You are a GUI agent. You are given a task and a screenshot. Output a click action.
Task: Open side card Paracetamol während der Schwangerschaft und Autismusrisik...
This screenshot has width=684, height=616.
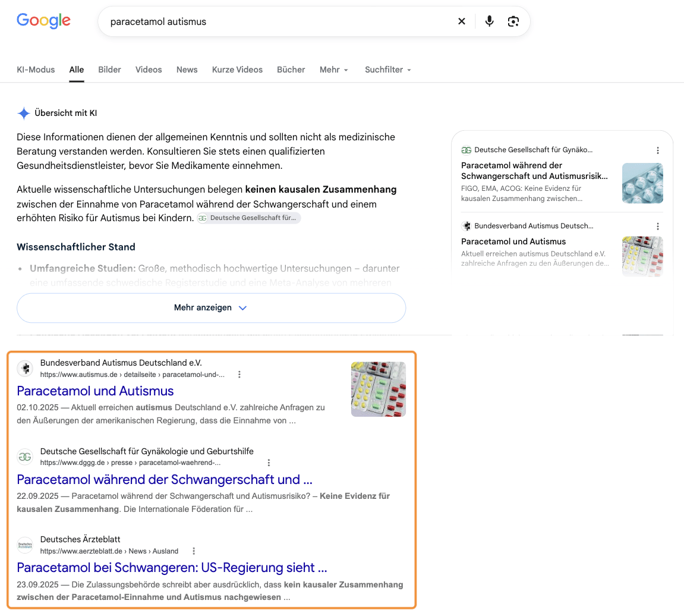pyautogui.click(x=534, y=171)
